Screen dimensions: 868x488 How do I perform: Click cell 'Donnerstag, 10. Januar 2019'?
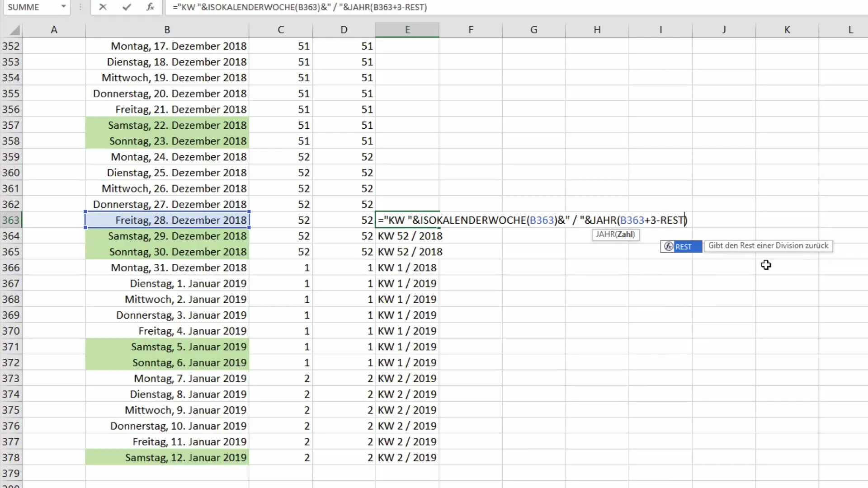tap(167, 426)
